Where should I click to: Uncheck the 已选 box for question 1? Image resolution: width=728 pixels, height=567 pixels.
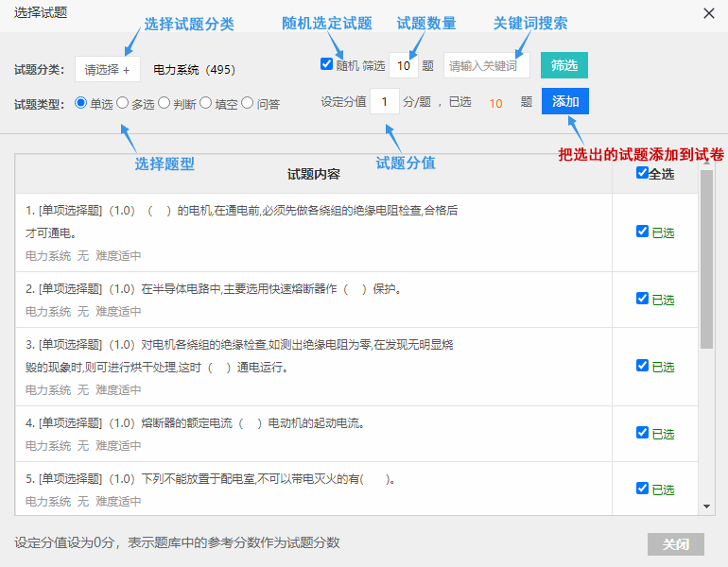642,232
